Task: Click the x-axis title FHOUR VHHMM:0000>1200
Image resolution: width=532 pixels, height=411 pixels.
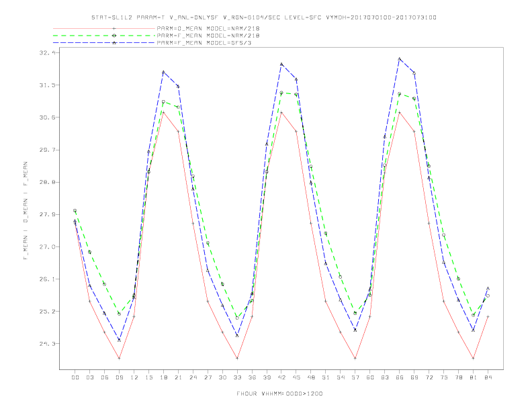Action: pyautogui.click(x=279, y=394)
